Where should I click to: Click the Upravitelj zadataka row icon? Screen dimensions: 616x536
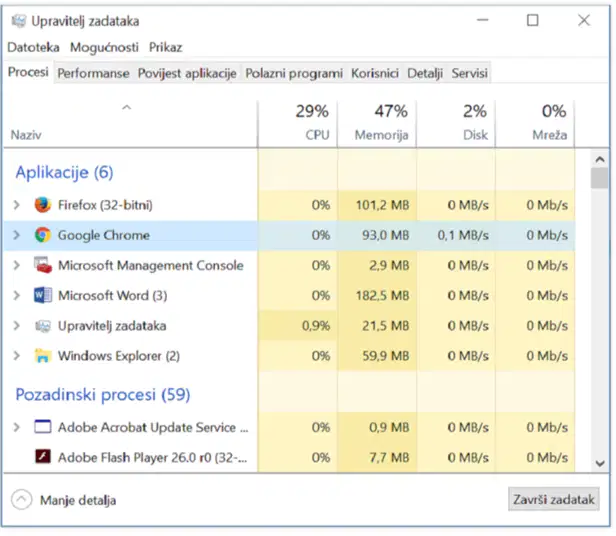(42, 326)
